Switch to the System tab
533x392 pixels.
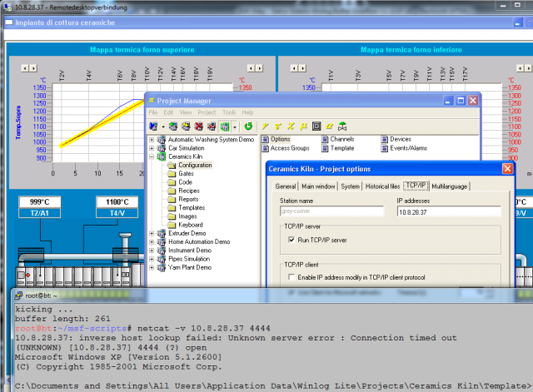pos(350,186)
